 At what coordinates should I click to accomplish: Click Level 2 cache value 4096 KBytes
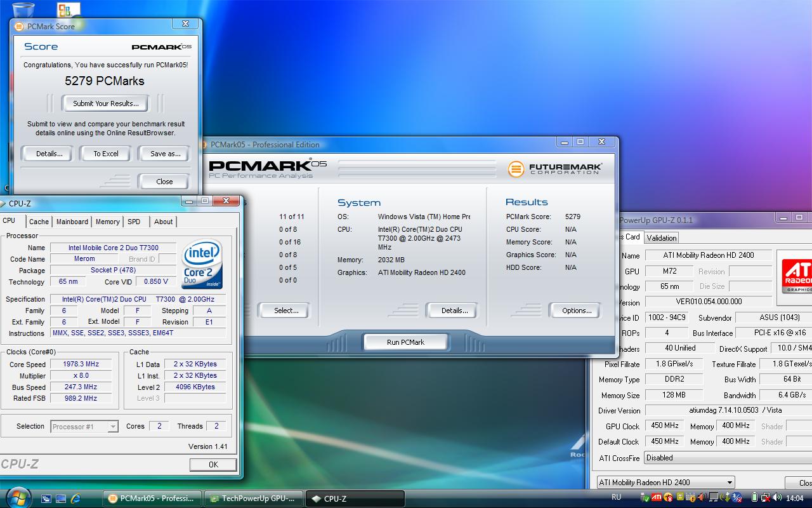(x=195, y=387)
